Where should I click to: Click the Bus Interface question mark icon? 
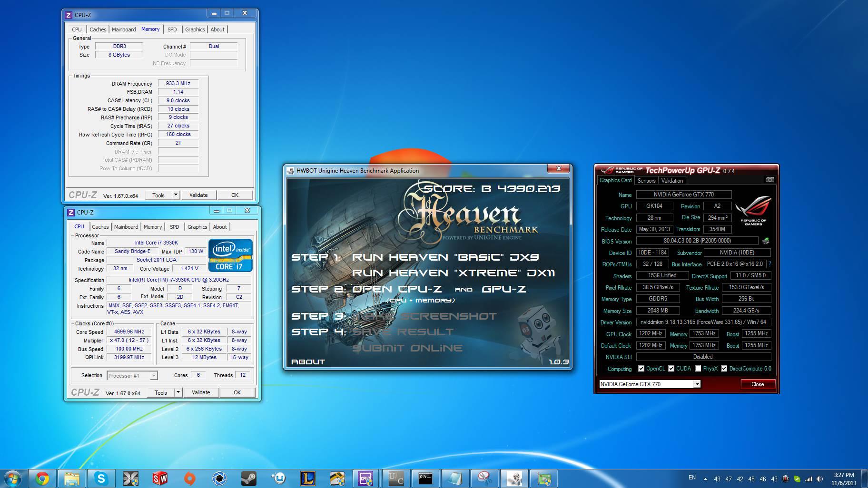(x=769, y=264)
